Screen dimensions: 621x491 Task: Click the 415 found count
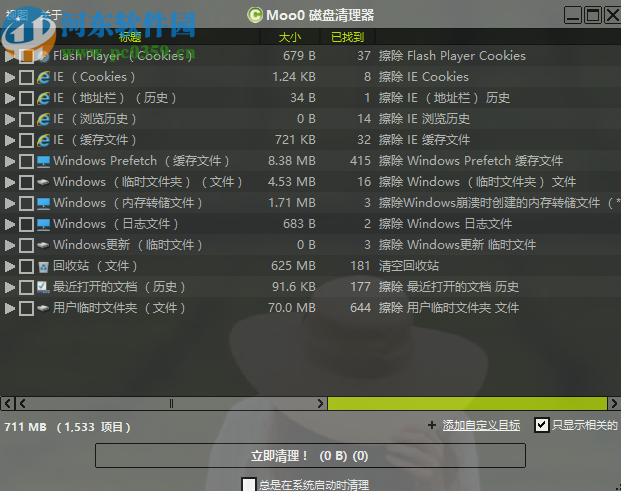(x=360, y=161)
